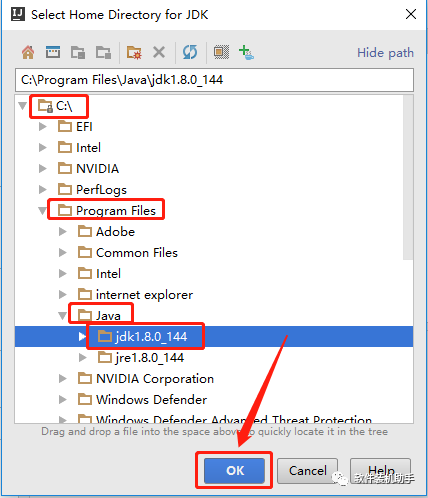Collapse the Program Files folder
The width and height of the screenshot is (428, 498).
[42, 211]
